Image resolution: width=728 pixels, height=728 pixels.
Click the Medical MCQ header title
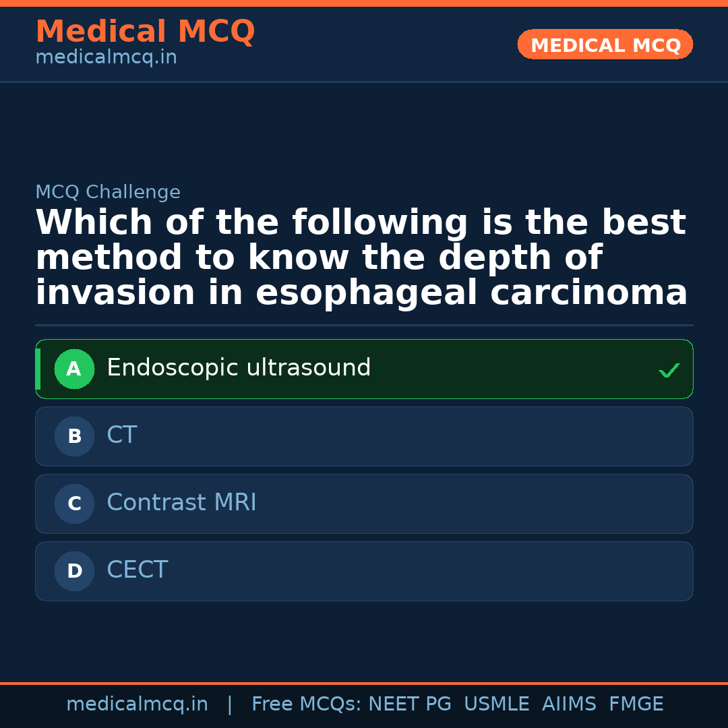[x=145, y=31]
